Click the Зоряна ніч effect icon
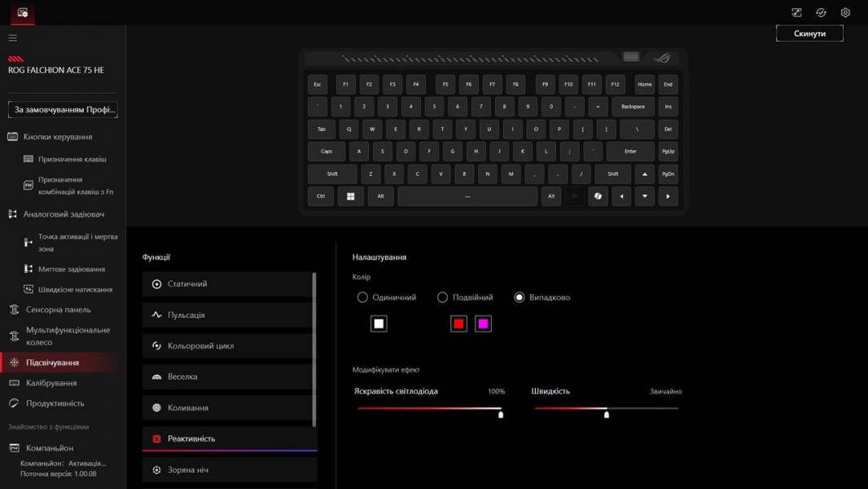This screenshot has width=868, height=489. tap(157, 470)
